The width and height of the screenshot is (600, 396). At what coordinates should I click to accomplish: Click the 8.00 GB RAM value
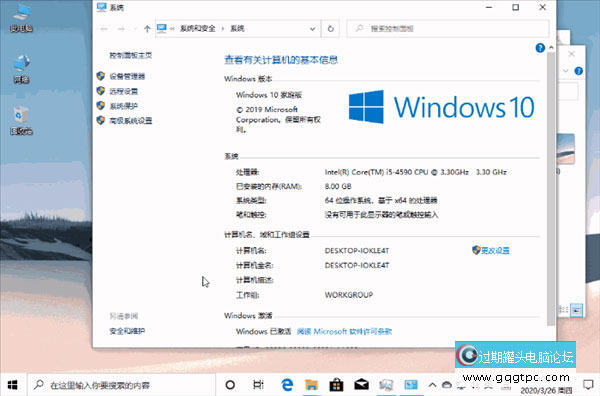(338, 186)
